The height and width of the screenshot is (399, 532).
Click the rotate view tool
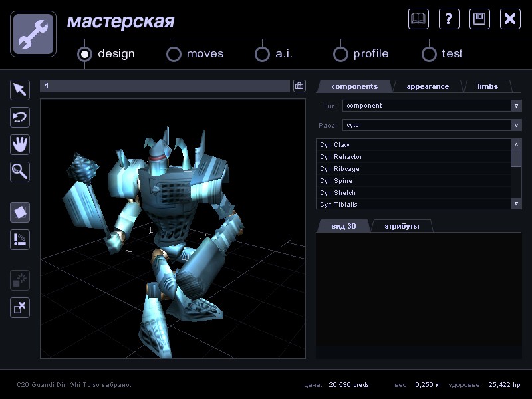20,118
